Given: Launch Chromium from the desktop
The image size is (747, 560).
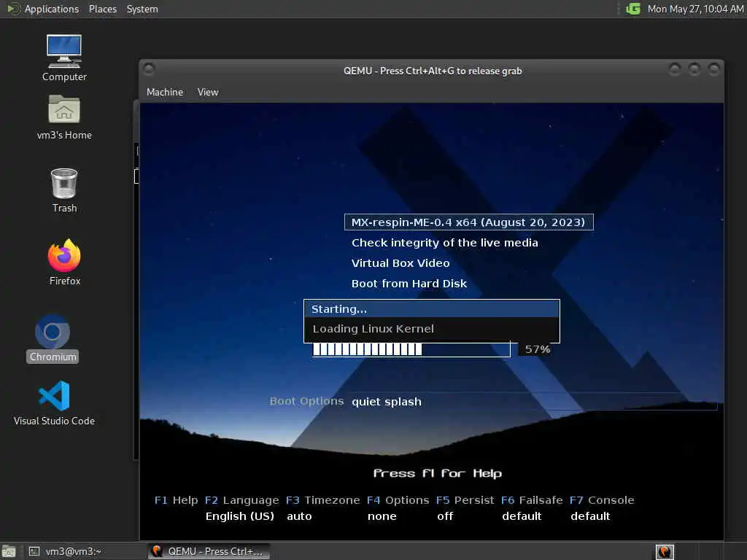Looking at the screenshot, I should tap(53, 338).
